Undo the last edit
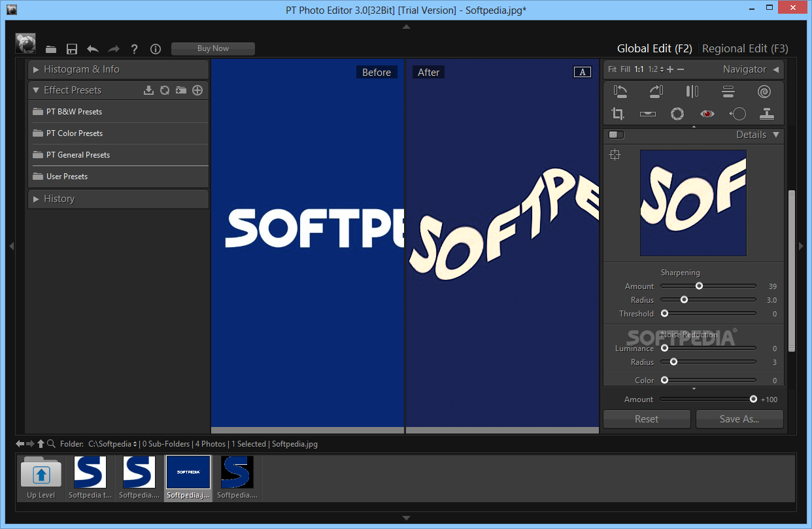This screenshot has height=529, width=812. 93,48
